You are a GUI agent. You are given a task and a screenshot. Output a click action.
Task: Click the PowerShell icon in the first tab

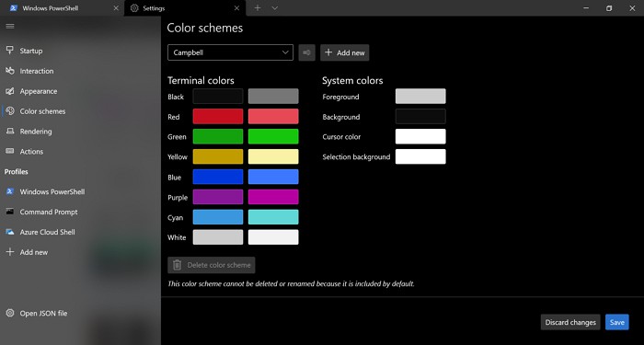[14, 7]
